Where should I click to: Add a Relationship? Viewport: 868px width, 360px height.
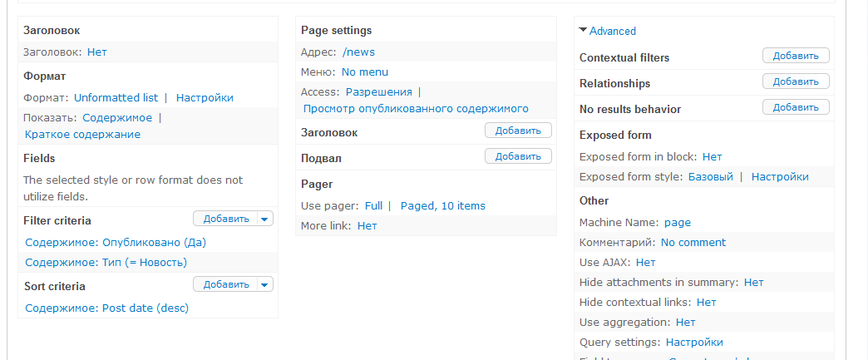[795, 81]
